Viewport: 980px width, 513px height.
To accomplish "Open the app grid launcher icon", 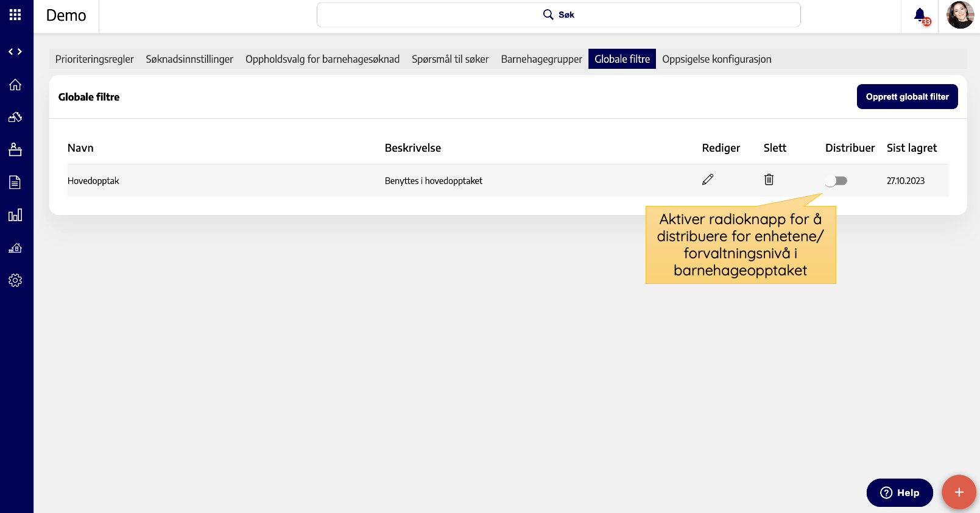I will click(15, 15).
